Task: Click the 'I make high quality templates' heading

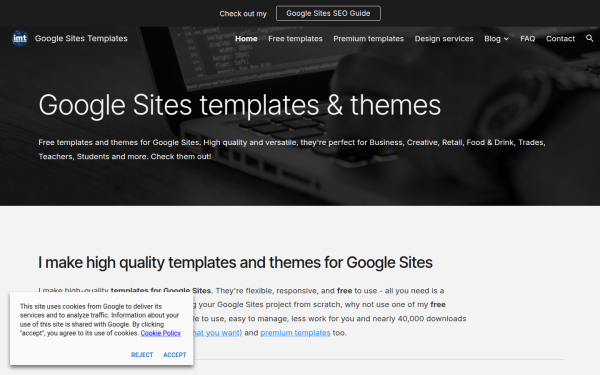Action: pos(235,262)
